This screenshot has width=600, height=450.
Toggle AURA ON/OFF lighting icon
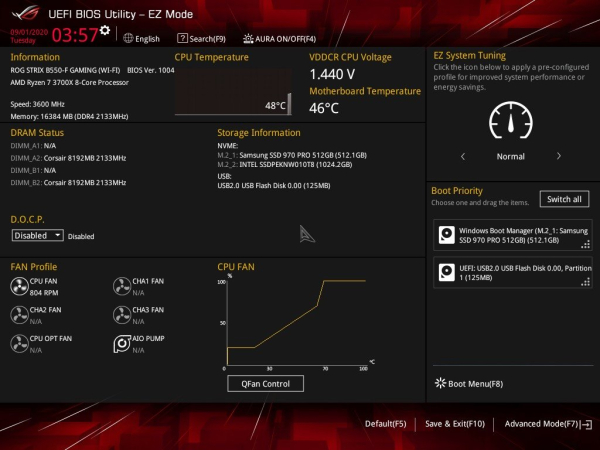pyautogui.click(x=248, y=39)
